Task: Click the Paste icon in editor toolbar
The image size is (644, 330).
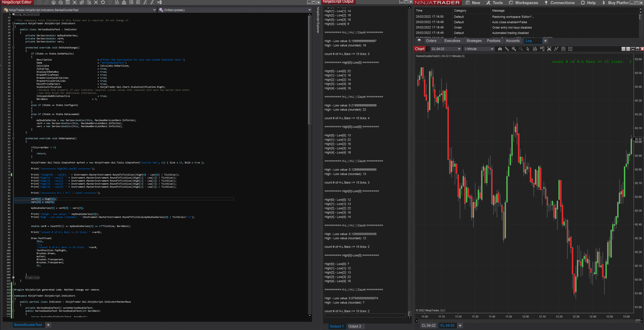Action: click(x=89, y=2)
